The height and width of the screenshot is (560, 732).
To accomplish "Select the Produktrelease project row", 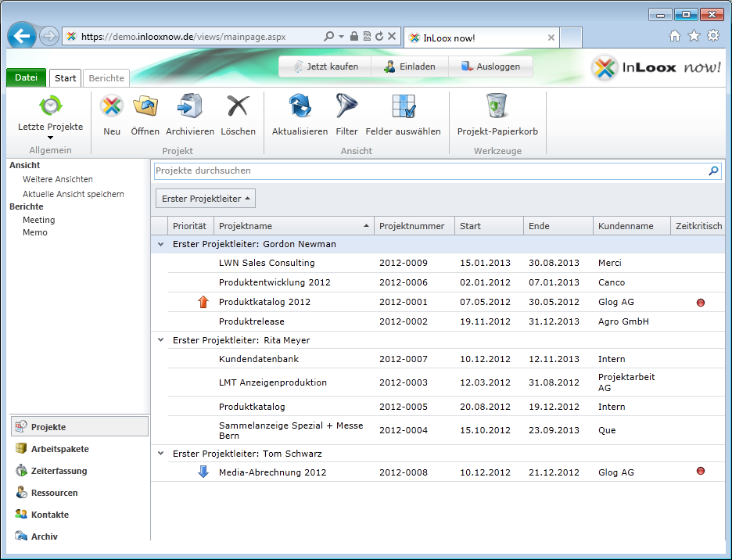I will 446,321.
